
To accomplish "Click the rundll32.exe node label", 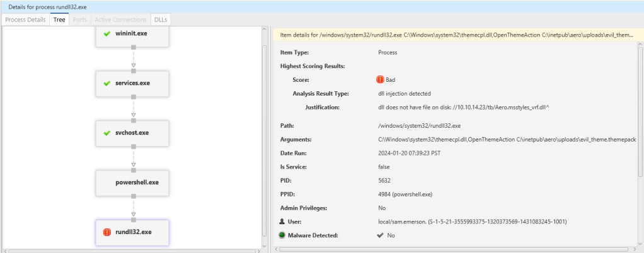I will tap(134, 232).
